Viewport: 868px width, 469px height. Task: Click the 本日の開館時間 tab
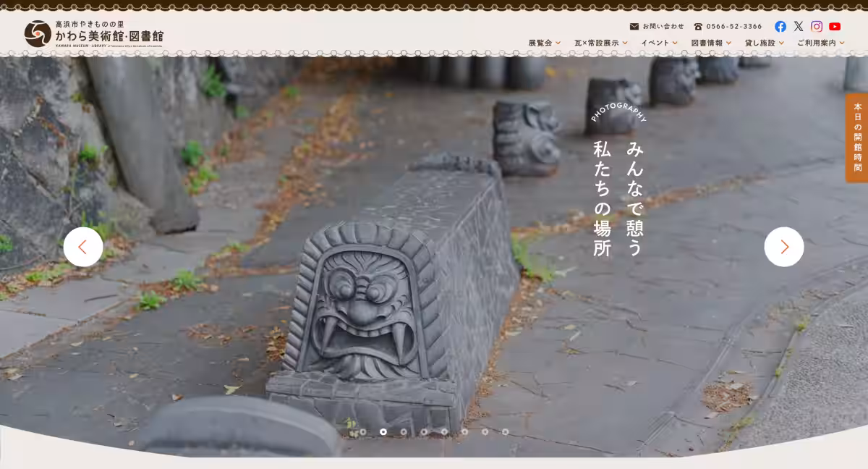[856, 137]
